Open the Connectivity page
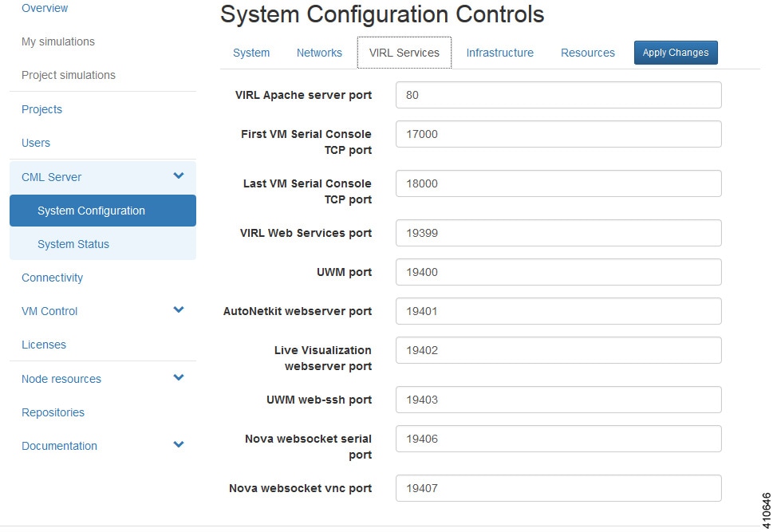This screenshot has width=773, height=532. (x=52, y=278)
